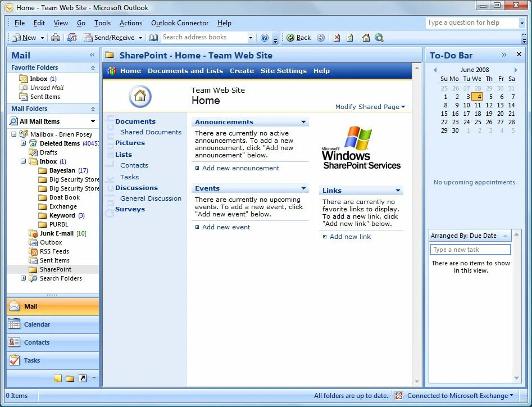Open the Address Book icon
Screen dimensions: 532x407
154,38
